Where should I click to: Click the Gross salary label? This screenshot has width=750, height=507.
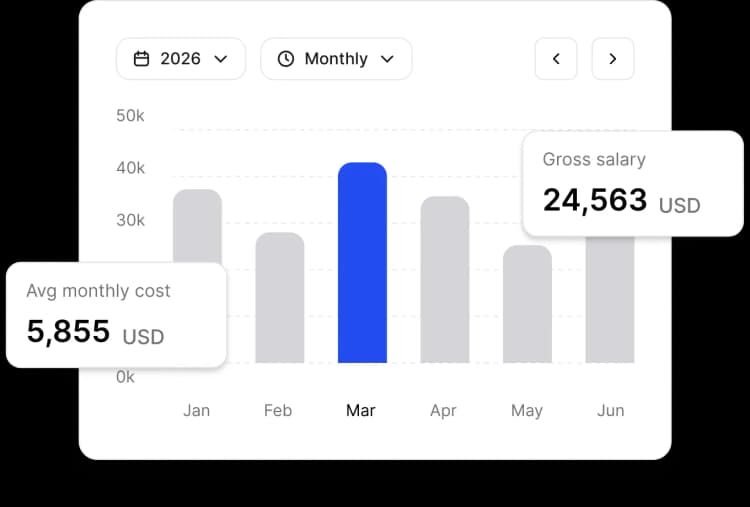[594, 159]
